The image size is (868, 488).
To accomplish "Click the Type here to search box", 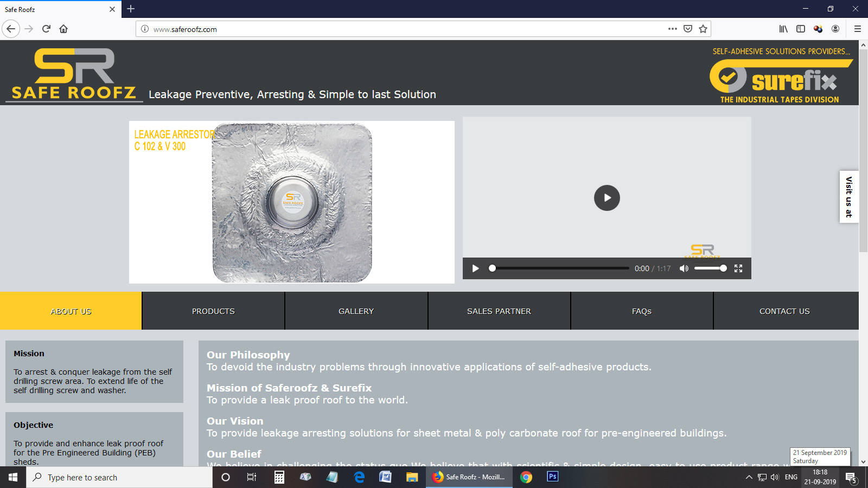I will click(x=119, y=477).
